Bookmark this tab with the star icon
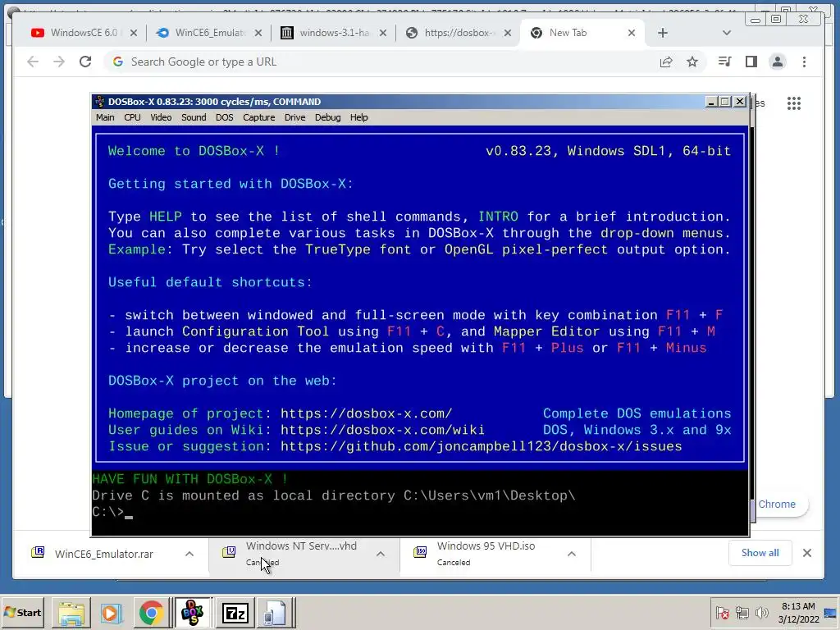 pos(692,62)
